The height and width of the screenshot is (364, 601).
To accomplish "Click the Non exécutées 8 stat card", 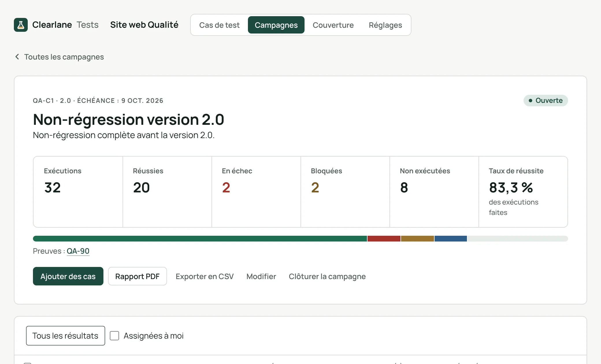I will [434, 192].
